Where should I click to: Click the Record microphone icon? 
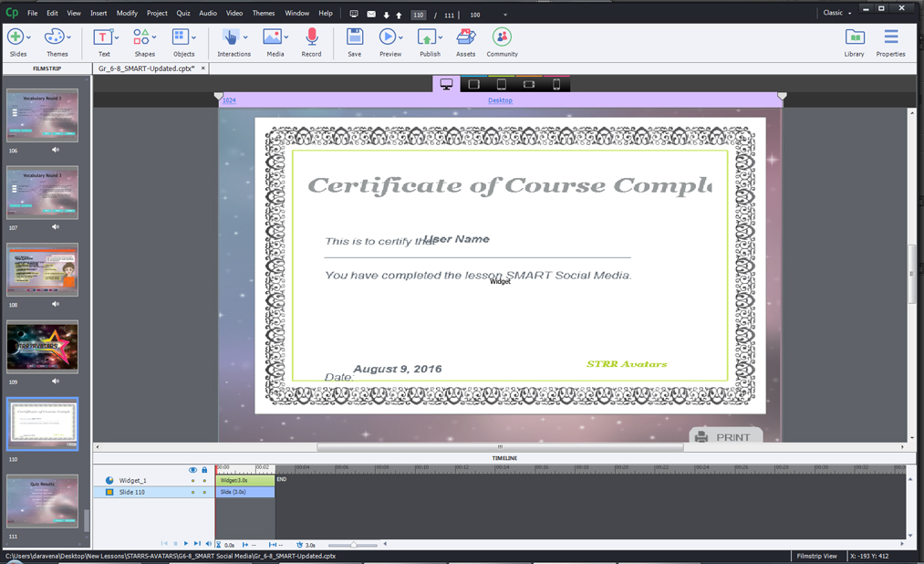[x=311, y=37]
